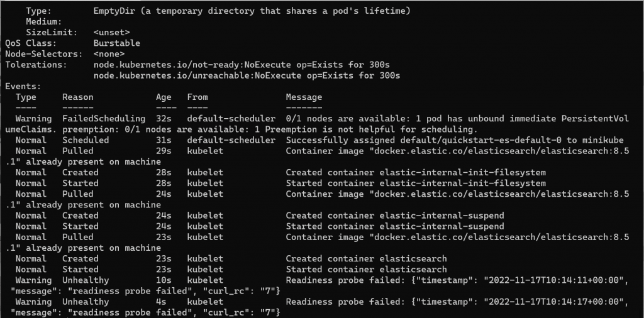Select the 'Events:' heading line
Viewport: 644px width, 318px height.
coord(23,86)
